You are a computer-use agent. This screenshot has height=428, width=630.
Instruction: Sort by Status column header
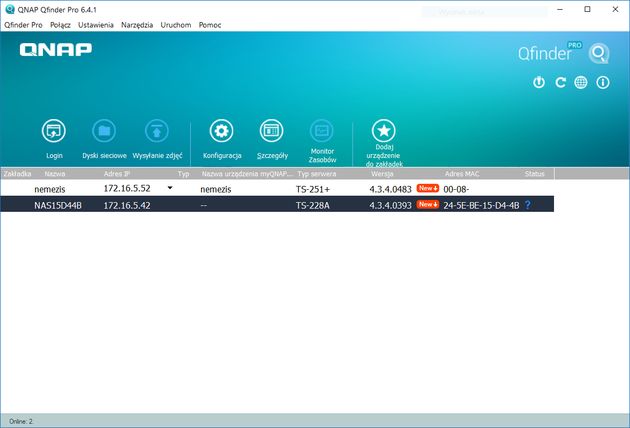click(x=534, y=174)
